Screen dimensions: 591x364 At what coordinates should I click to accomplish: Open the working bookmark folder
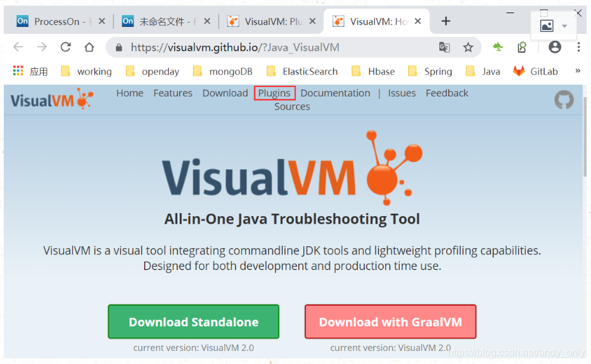pyautogui.click(x=86, y=71)
